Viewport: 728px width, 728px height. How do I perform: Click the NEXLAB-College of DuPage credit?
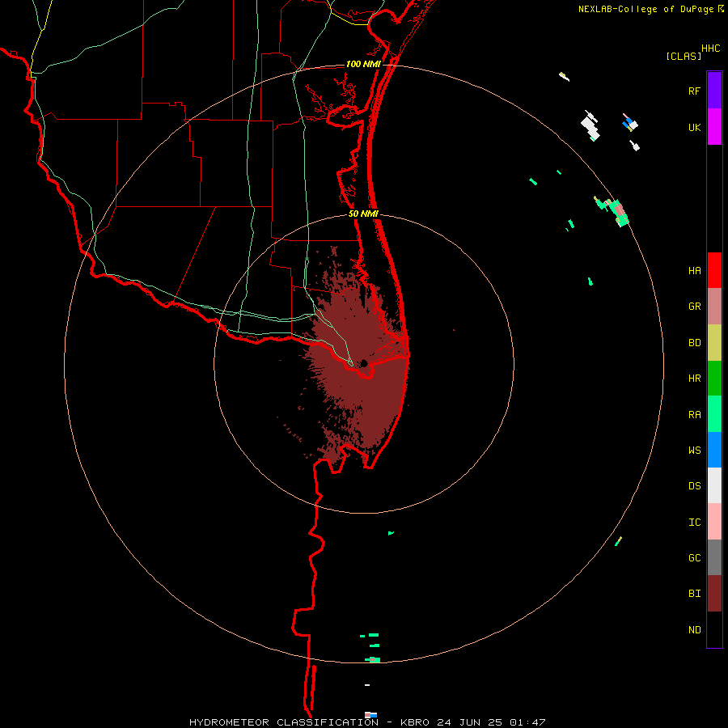pos(645,9)
